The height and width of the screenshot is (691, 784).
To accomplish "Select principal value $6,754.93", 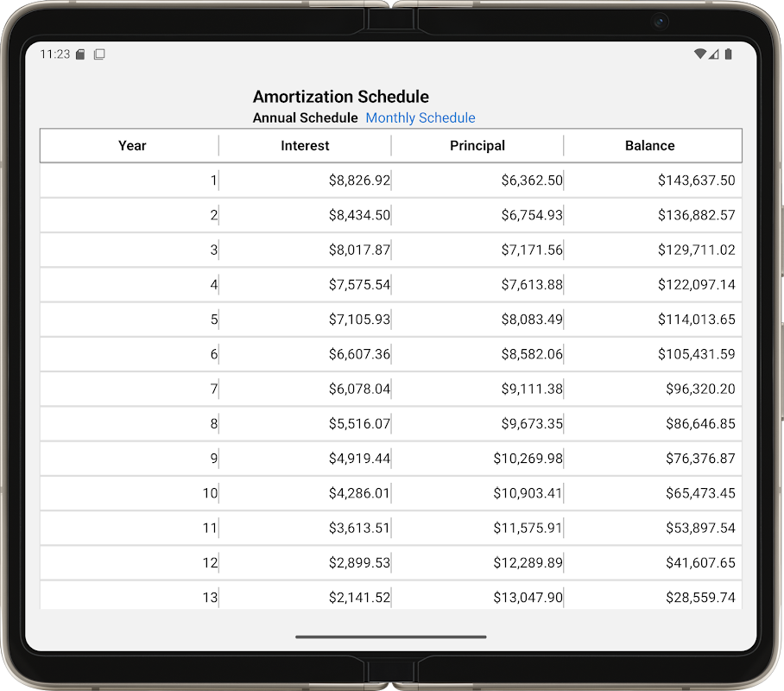I will [x=532, y=215].
